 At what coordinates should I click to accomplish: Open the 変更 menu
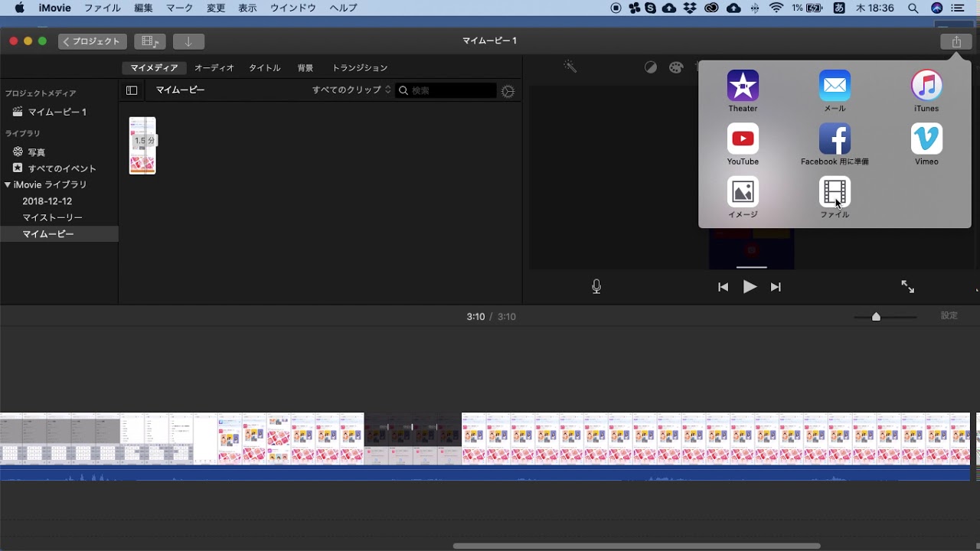tap(216, 8)
